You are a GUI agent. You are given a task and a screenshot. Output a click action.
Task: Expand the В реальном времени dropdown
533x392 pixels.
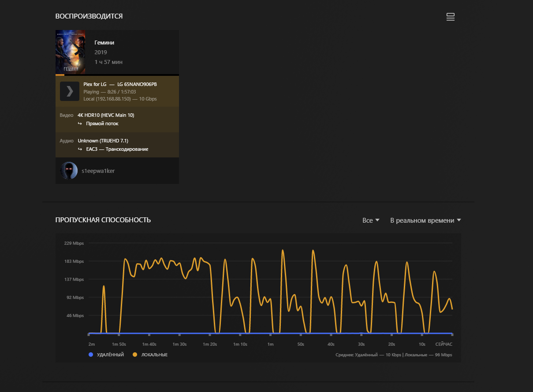point(425,220)
